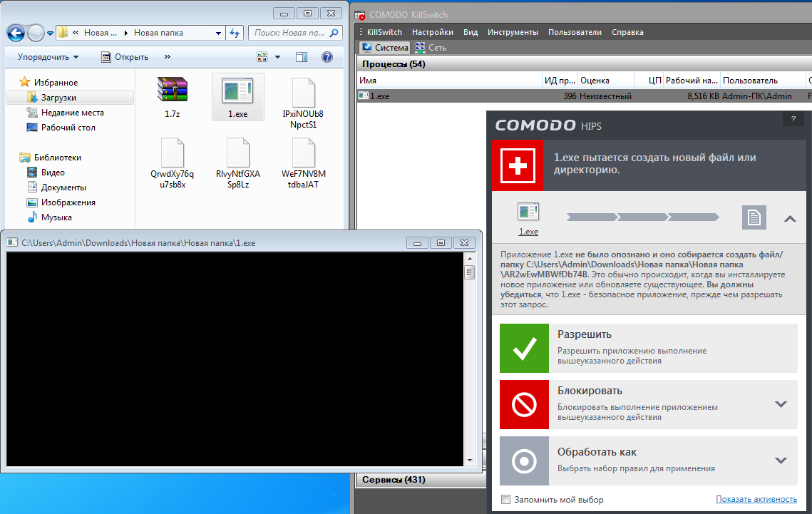Open HIPS alert help question mark
The width and height of the screenshot is (812, 514).
point(793,119)
